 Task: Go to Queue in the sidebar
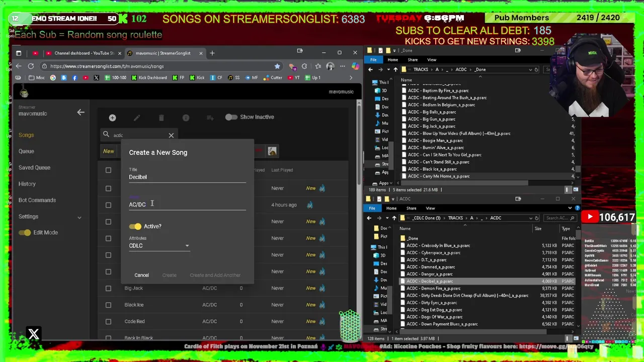[26, 151]
